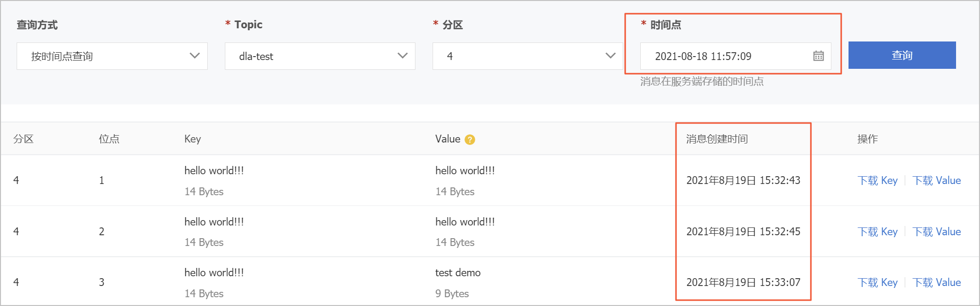This screenshot has width=980, height=306.
Task: Open the calendar icon in time field
Action: click(818, 56)
